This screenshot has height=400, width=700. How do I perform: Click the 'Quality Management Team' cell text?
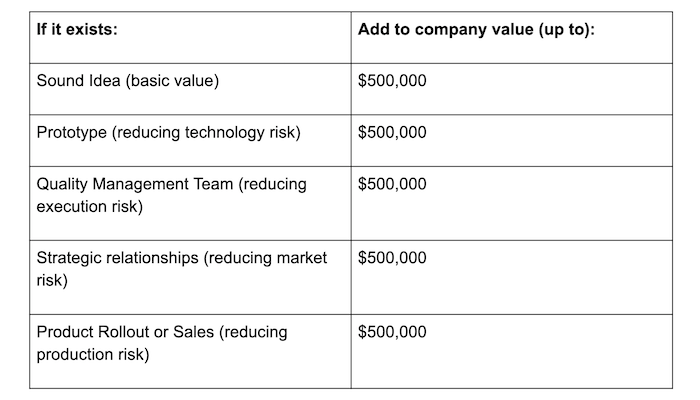pyautogui.click(x=171, y=195)
